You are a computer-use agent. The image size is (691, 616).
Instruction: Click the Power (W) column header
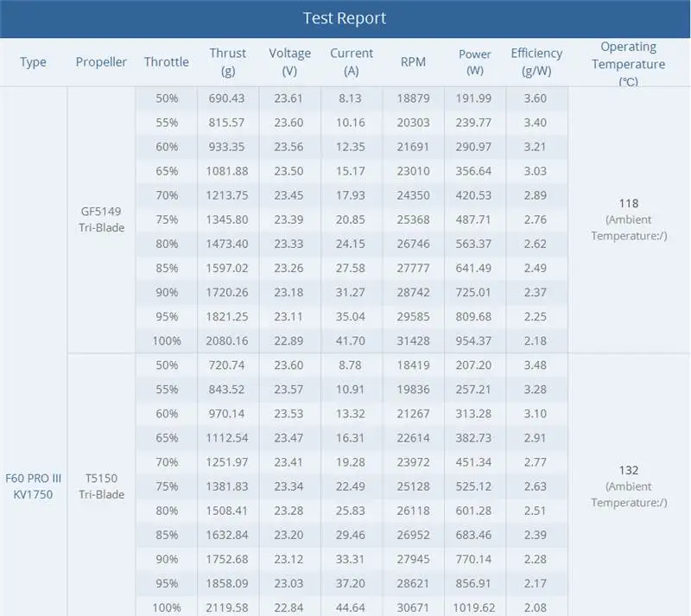click(x=474, y=61)
